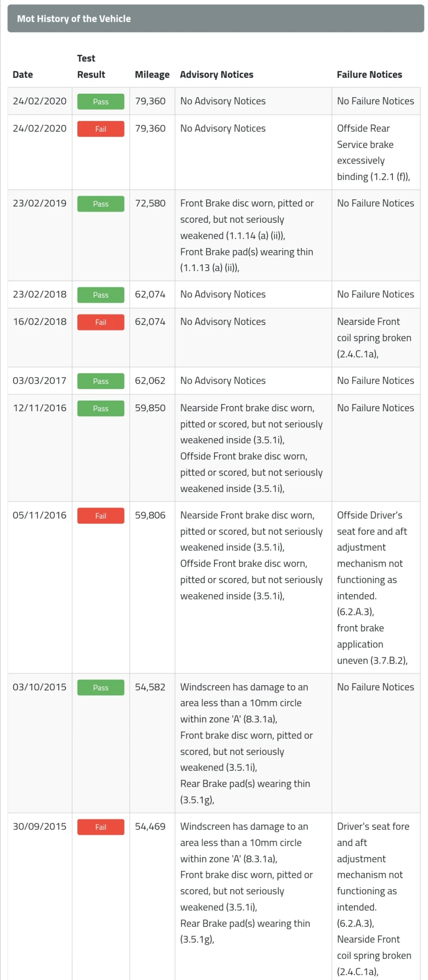Select the Pass badge dated 23/02/2019
The width and height of the screenshot is (428, 980).
(x=101, y=204)
